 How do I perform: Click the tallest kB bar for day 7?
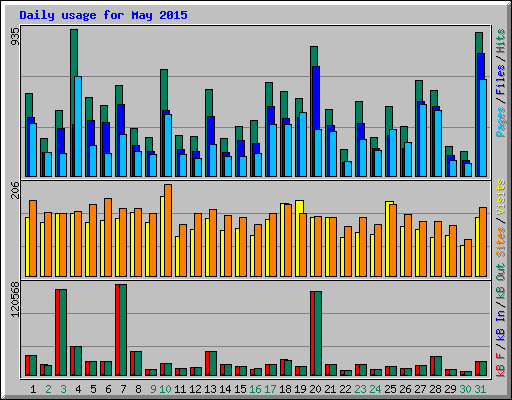click(121, 330)
